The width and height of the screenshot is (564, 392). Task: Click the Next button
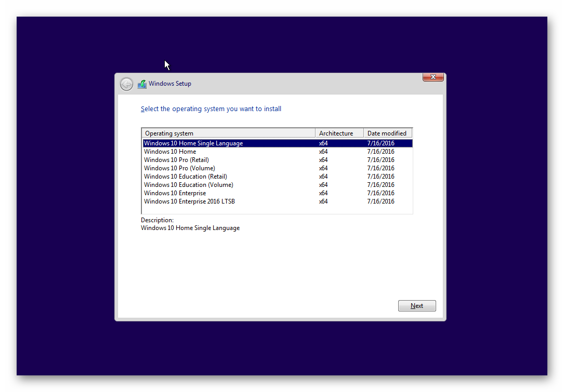[417, 306]
